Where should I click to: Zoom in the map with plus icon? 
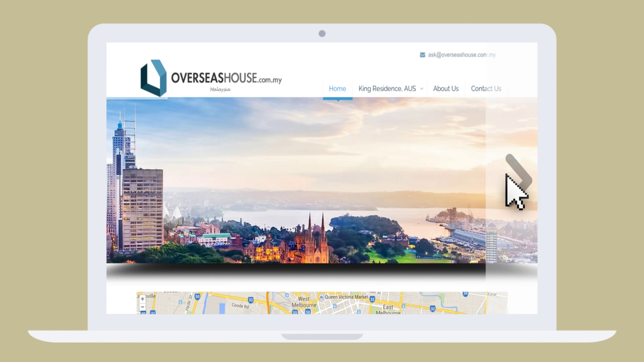[142, 299]
